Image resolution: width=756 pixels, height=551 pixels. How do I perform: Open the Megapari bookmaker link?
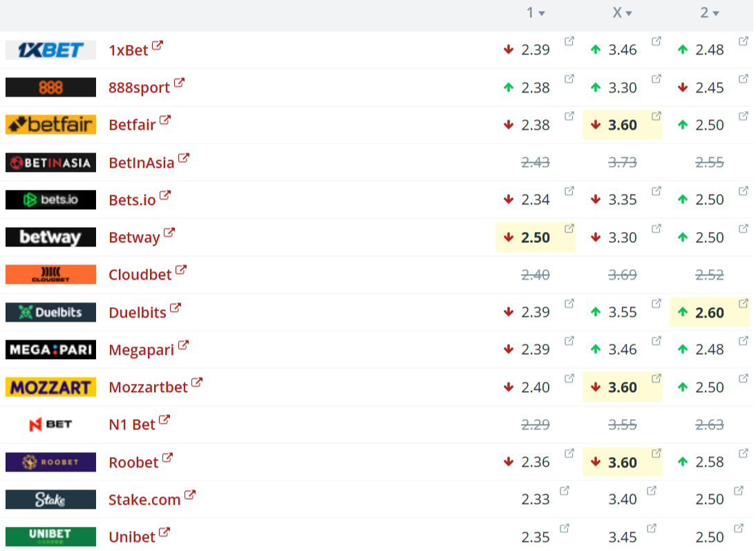(x=141, y=350)
